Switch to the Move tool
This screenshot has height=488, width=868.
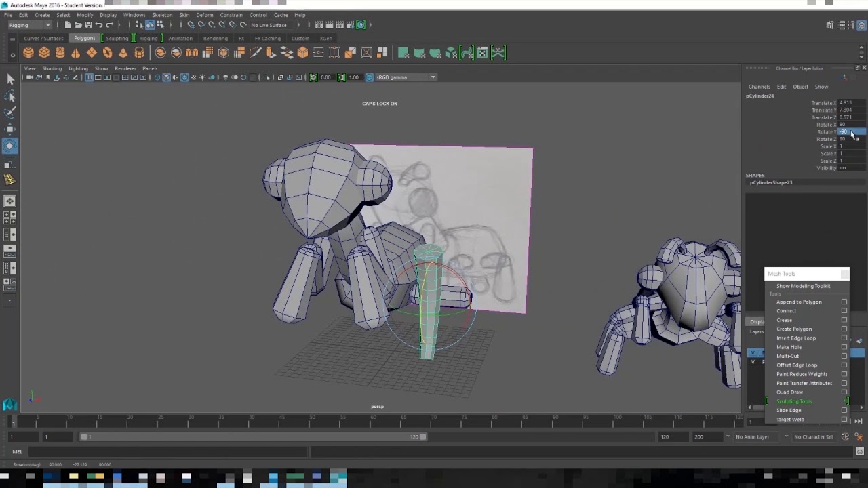[x=10, y=129]
